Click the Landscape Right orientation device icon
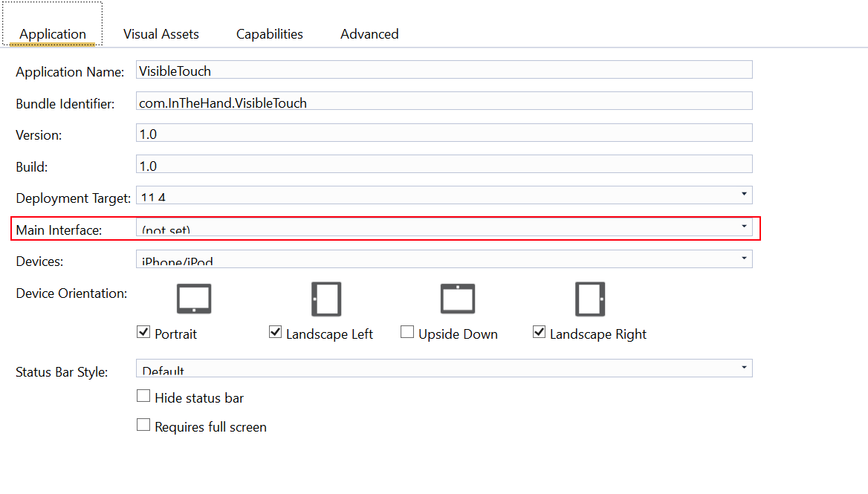 coord(590,299)
